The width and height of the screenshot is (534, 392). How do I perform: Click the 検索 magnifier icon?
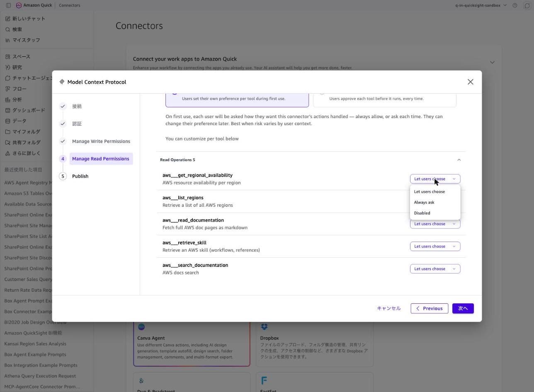tap(7, 29)
